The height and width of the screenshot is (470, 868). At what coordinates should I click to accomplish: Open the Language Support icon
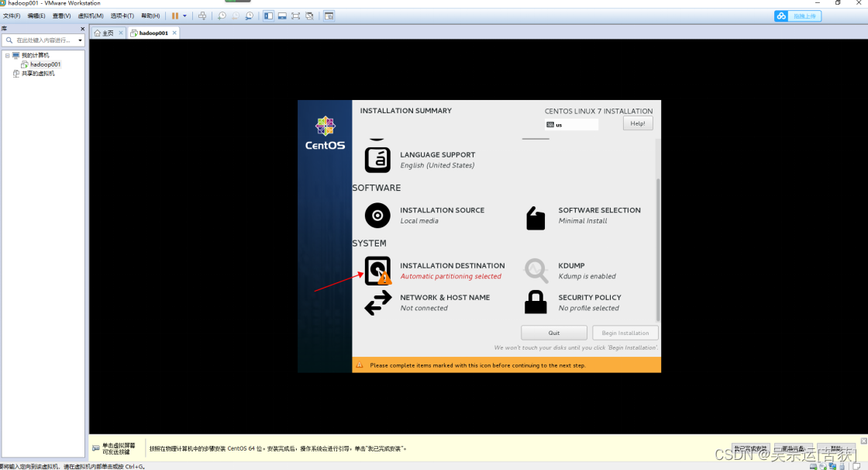click(377, 160)
